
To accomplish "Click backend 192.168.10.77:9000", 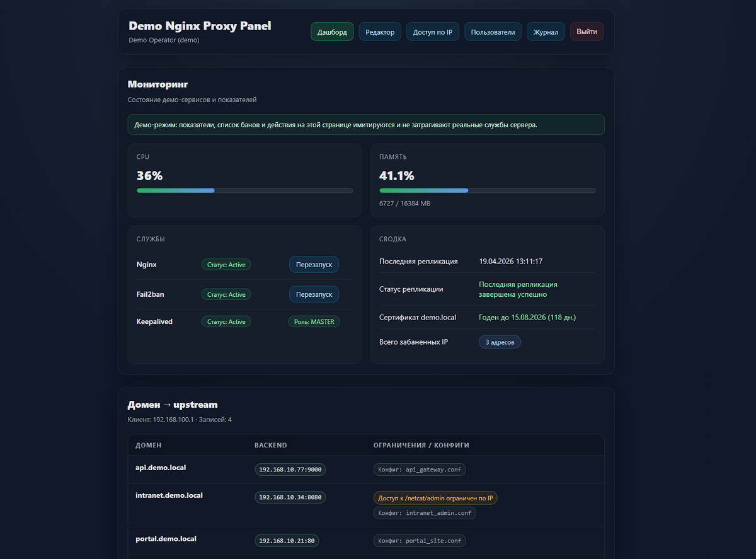I will (x=290, y=470).
